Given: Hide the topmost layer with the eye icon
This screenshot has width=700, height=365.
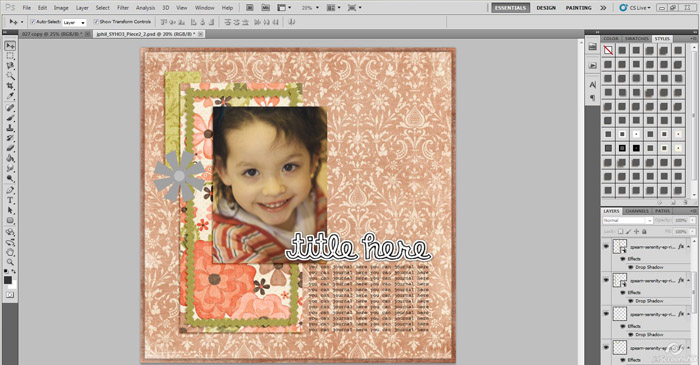Looking at the screenshot, I should pyautogui.click(x=606, y=246).
